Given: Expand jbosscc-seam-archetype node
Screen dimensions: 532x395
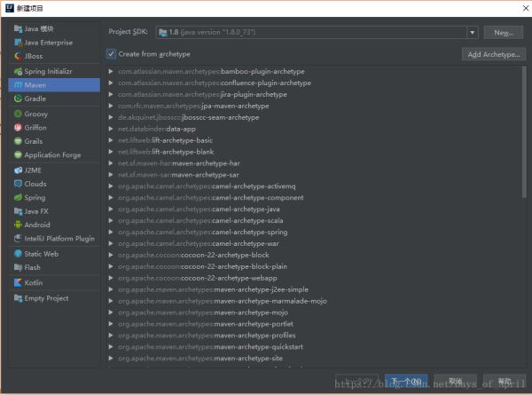Looking at the screenshot, I should pos(111,117).
